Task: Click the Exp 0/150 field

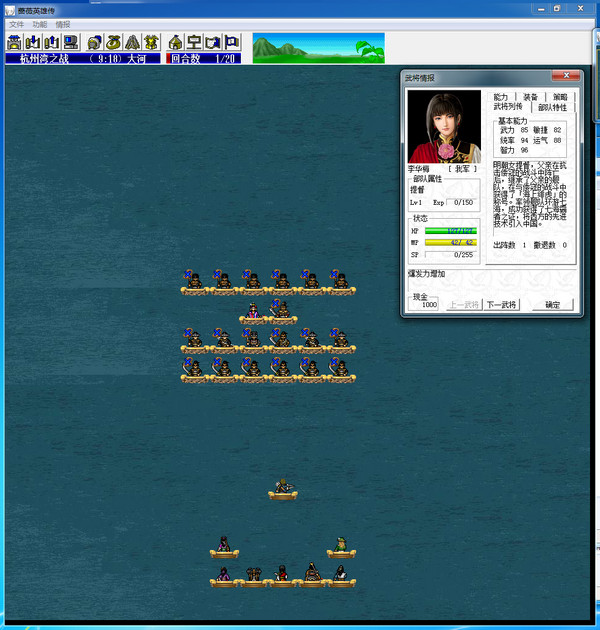Action: [x=463, y=202]
